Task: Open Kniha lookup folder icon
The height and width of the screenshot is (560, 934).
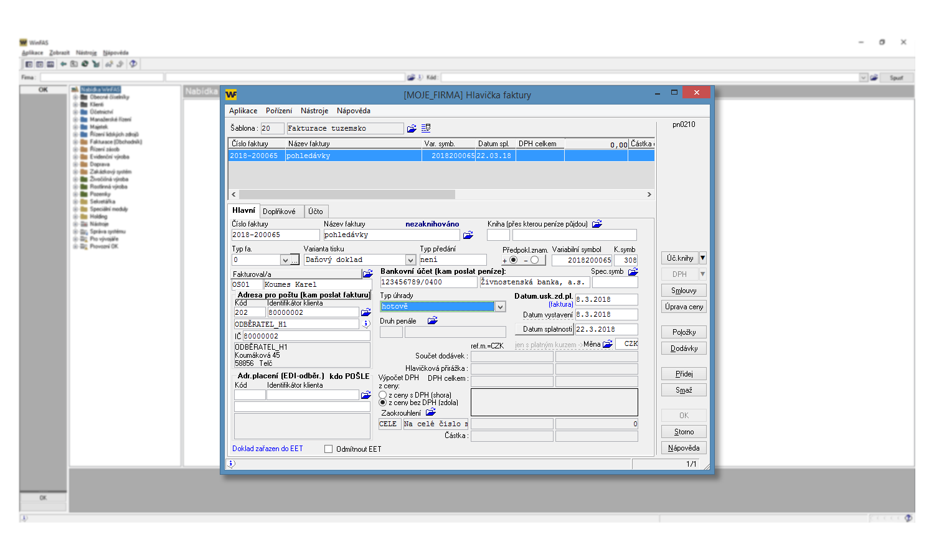Action: pyautogui.click(x=597, y=224)
